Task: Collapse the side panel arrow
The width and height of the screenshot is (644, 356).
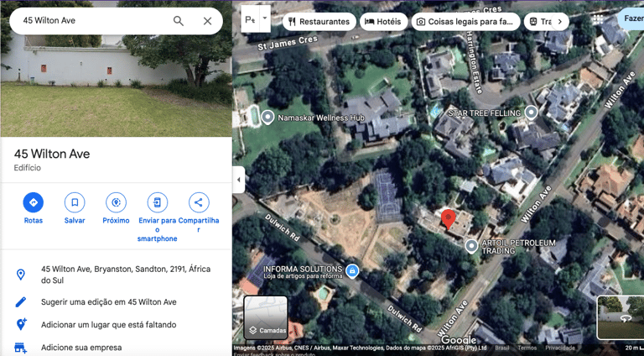Action: tap(239, 180)
